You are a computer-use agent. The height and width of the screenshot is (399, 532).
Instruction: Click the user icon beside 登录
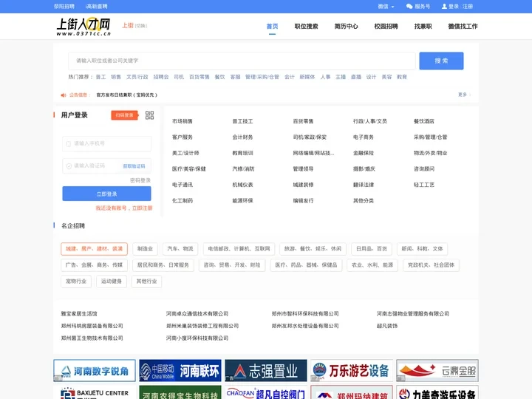pos(444,6)
